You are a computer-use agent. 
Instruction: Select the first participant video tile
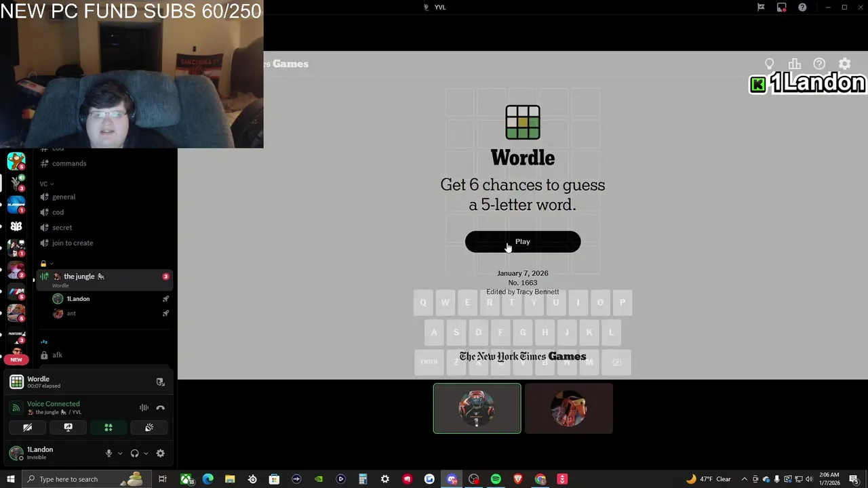tap(477, 409)
